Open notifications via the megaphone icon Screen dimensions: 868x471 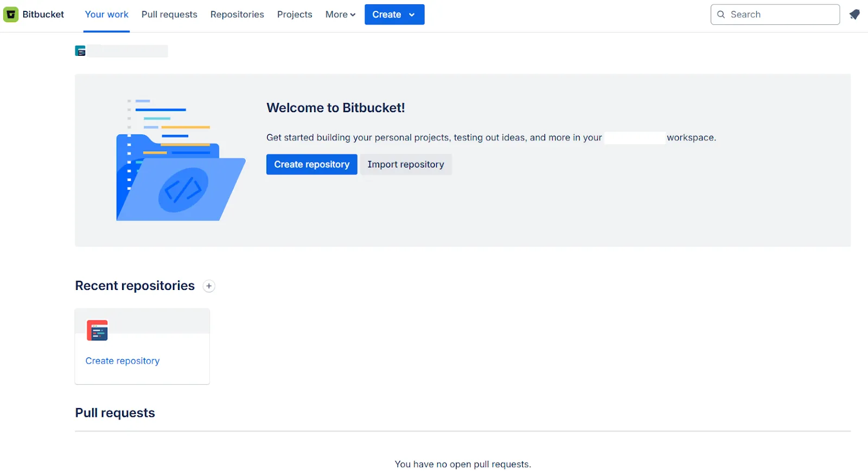click(x=854, y=15)
